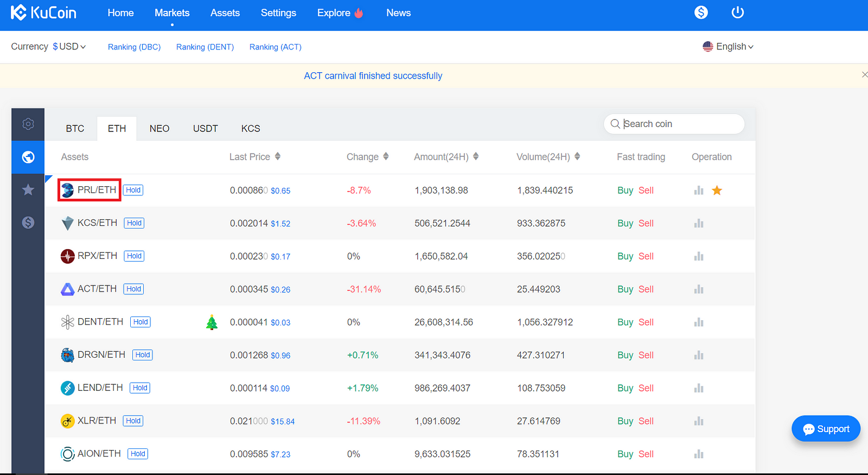Image resolution: width=868 pixels, height=475 pixels.
Task: Click the XLR coin logo icon
Action: pos(67,421)
